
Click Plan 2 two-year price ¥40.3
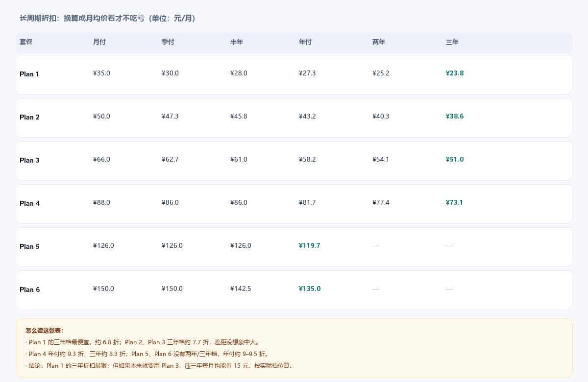381,116
